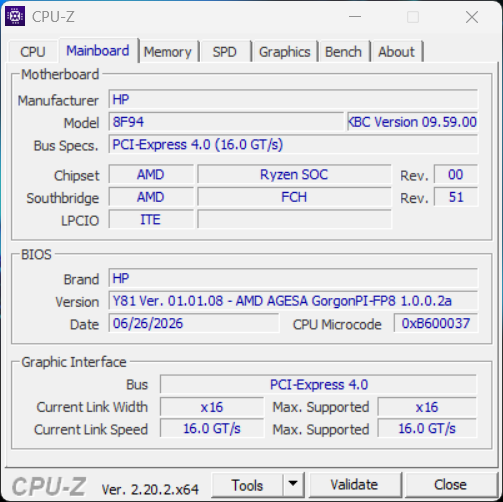The height and width of the screenshot is (502, 503).
Task: Minimize the CPU-Z window
Action: pyautogui.click(x=355, y=16)
